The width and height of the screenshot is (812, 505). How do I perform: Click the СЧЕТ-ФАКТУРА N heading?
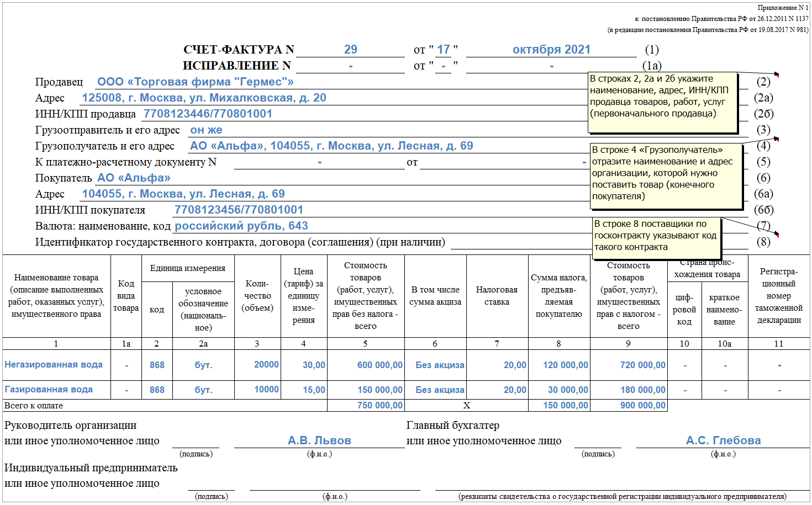[x=239, y=50]
